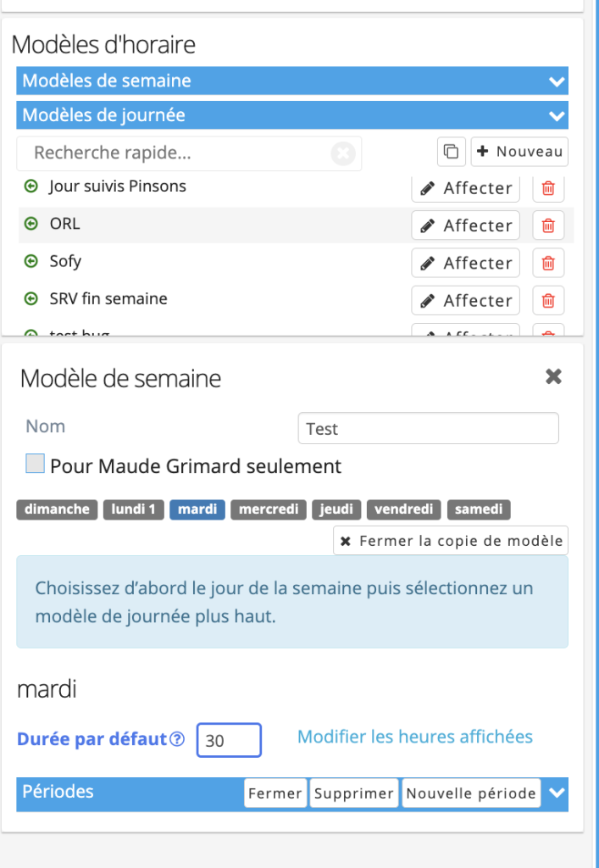Expand the Périodes section chevron
599x868 pixels.
[x=557, y=793]
